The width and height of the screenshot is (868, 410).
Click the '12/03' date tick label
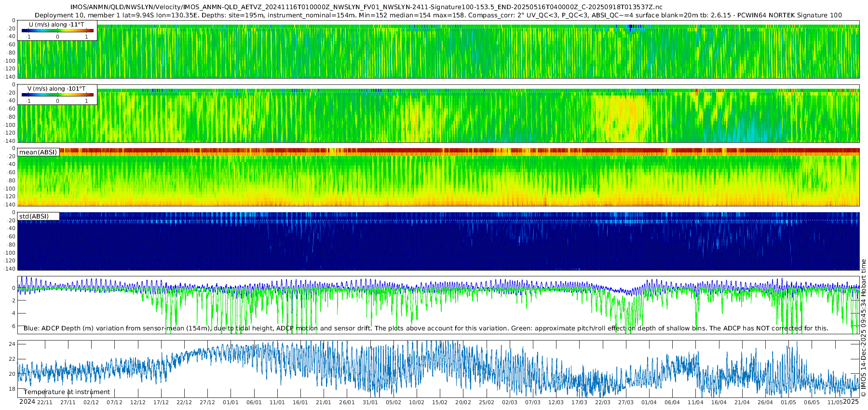tap(556, 402)
